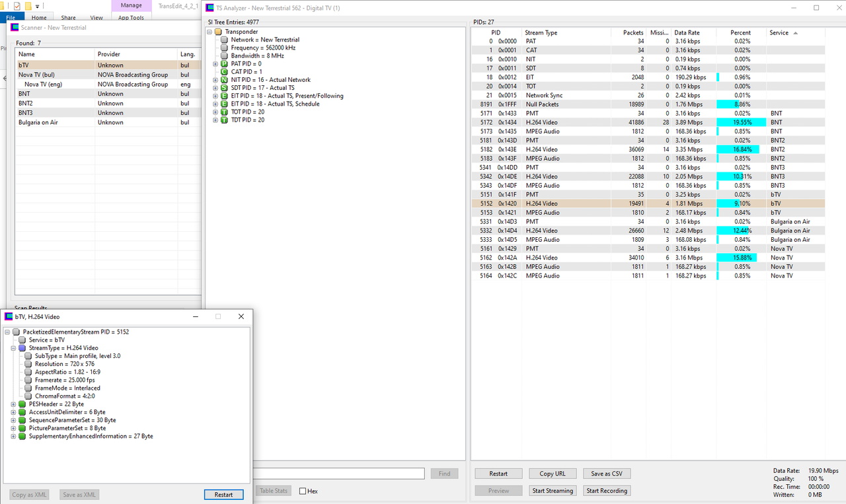
Task: Click the green T icon beside TOT PID = 20
Action: point(224,112)
